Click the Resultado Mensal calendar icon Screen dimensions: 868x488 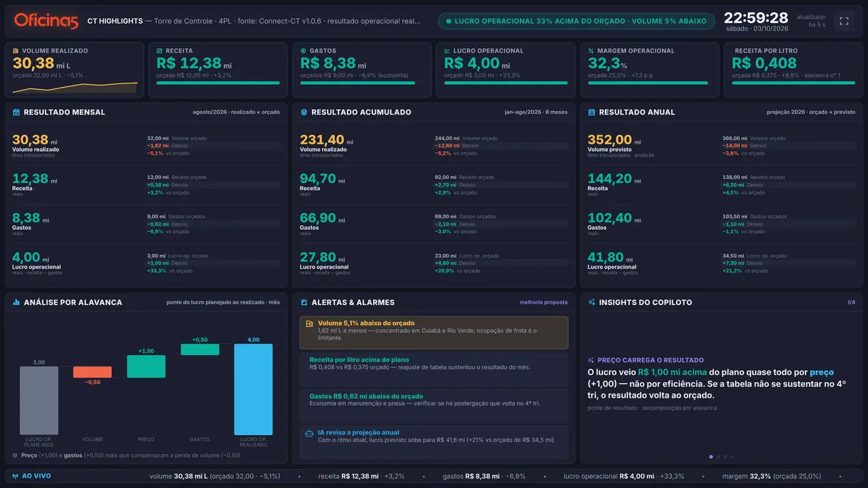16,112
